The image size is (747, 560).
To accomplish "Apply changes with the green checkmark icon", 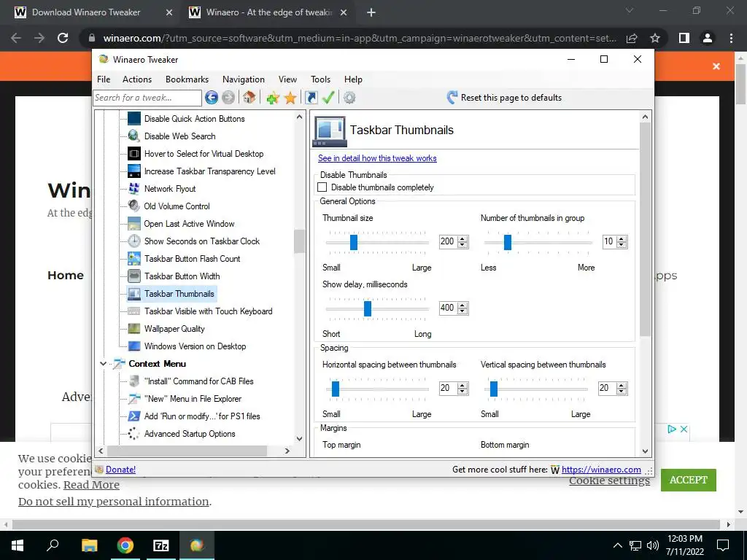I will (x=328, y=98).
